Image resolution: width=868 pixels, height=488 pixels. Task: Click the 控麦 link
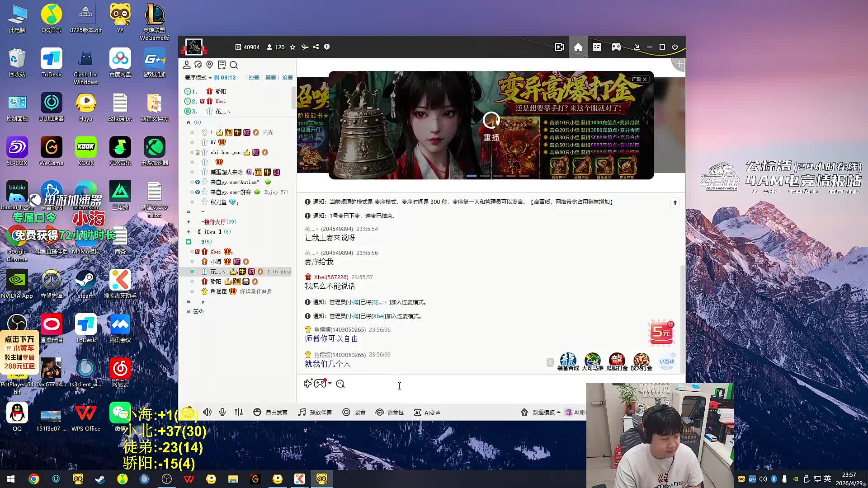coord(254,78)
